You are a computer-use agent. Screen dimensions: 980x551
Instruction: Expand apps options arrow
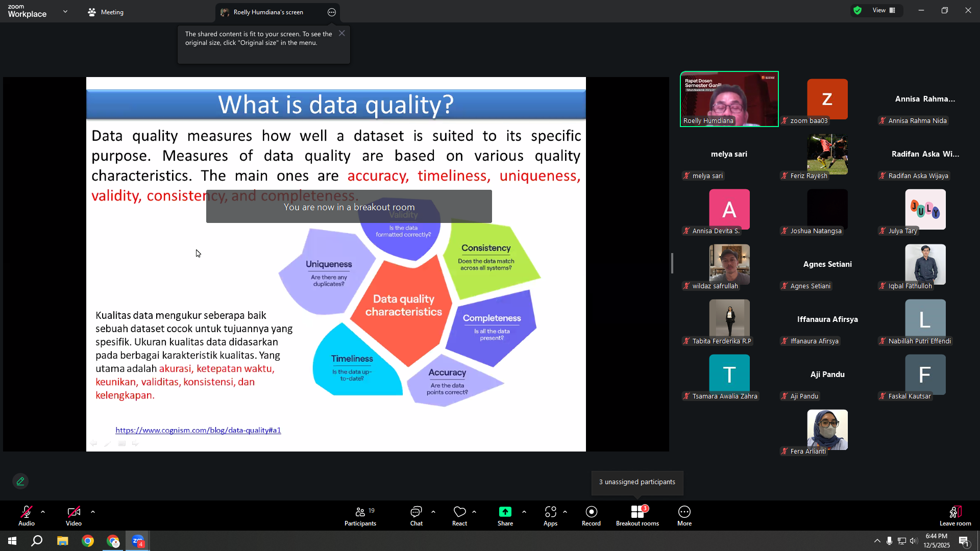point(565,512)
